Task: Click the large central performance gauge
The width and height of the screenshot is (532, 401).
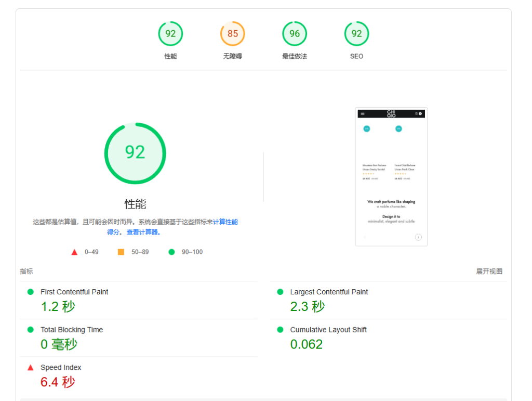Action: coord(135,153)
